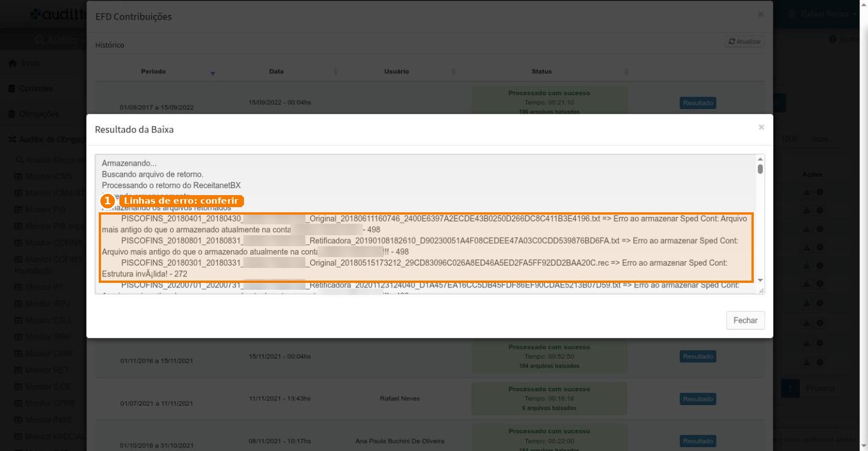
Task: Open Monitor IPI in the sidebar
Action: point(38,286)
